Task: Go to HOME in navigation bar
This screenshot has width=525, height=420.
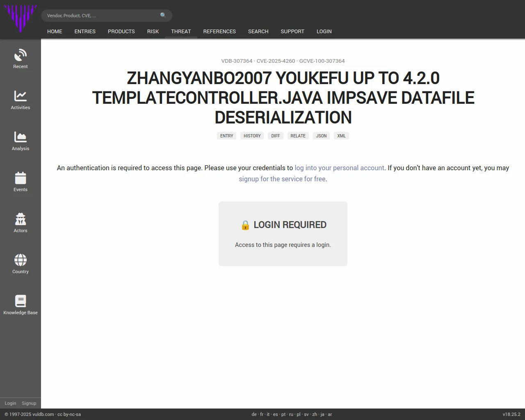Action: pyautogui.click(x=55, y=31)
